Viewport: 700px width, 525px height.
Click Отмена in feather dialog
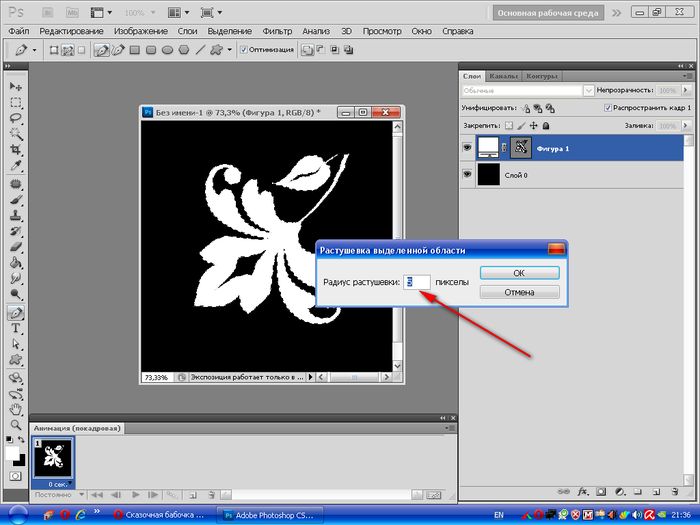pyautogui.click(x=519, y=292)
